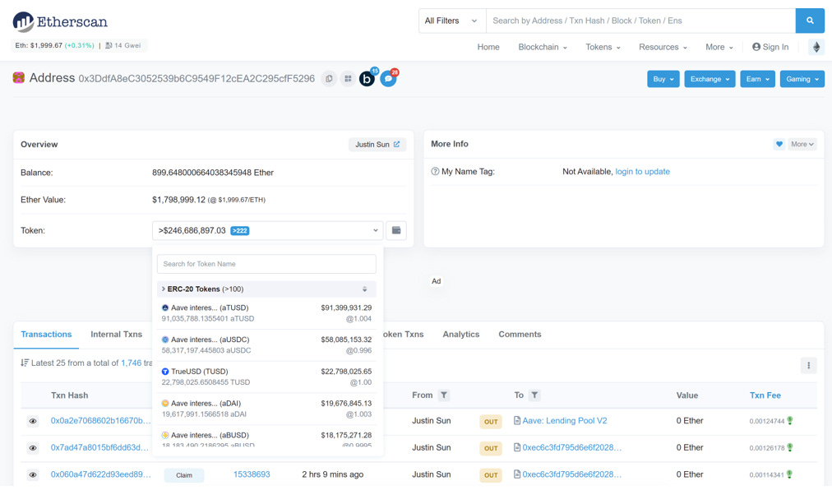Click the Ether Value $1,798,999.12 text
This screenshot has height=504, width=832.
[178, 200]
